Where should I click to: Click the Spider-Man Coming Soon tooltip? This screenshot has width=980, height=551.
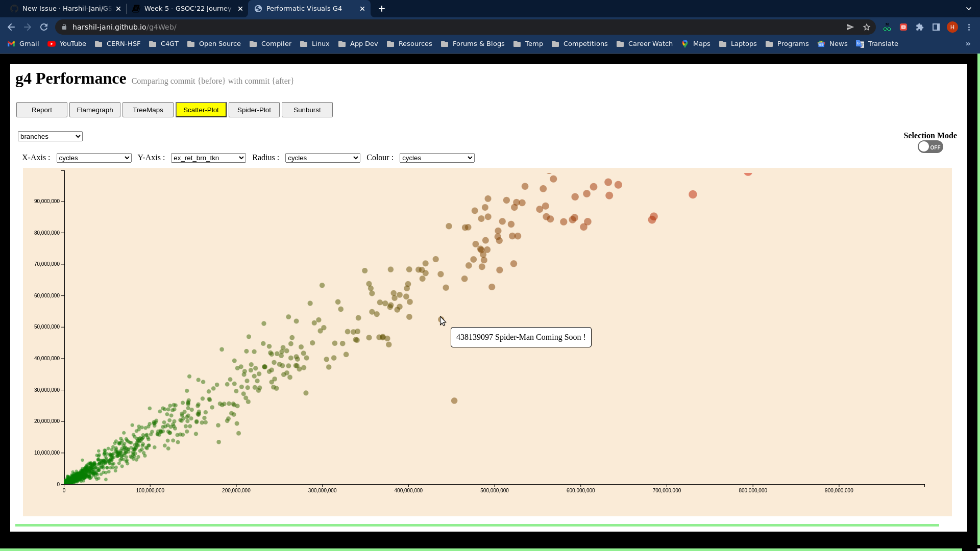point(521,337)
